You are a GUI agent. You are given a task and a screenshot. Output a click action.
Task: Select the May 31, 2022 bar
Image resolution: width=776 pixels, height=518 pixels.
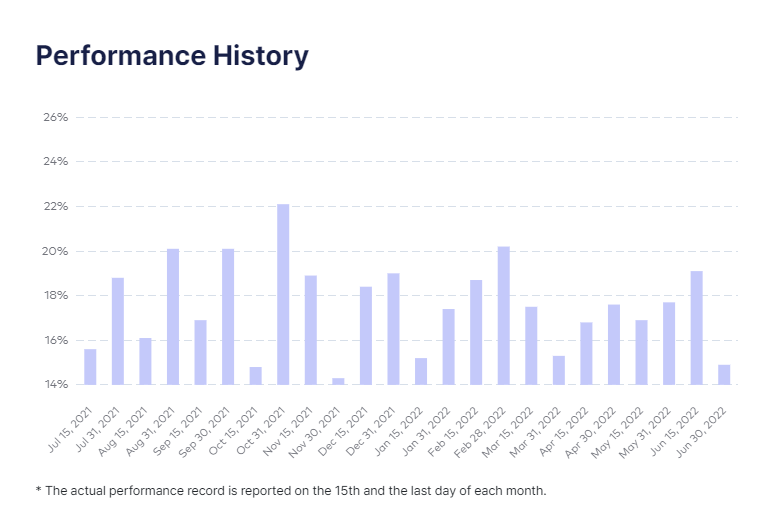coord(669,343)
